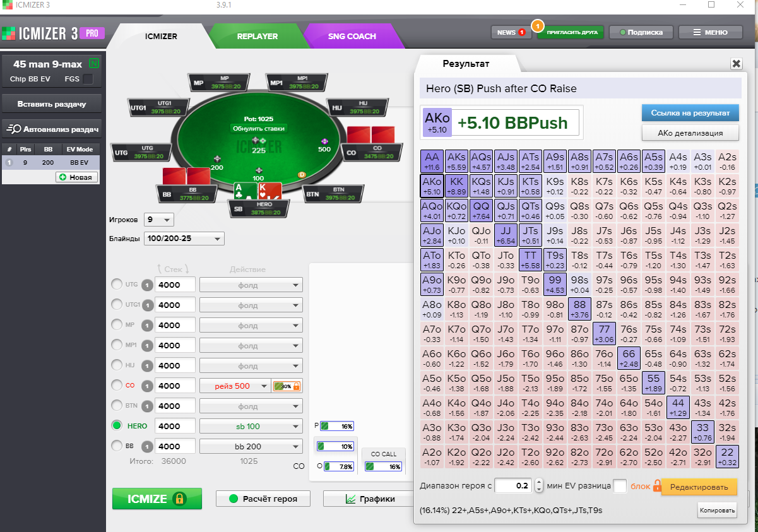Click the CO CALL 16% range bar

384,466
